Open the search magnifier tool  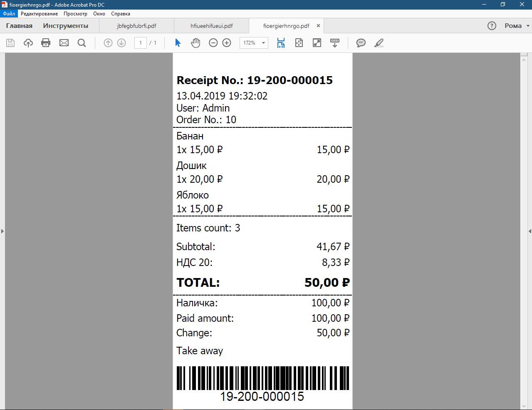[x=82, y=43]
